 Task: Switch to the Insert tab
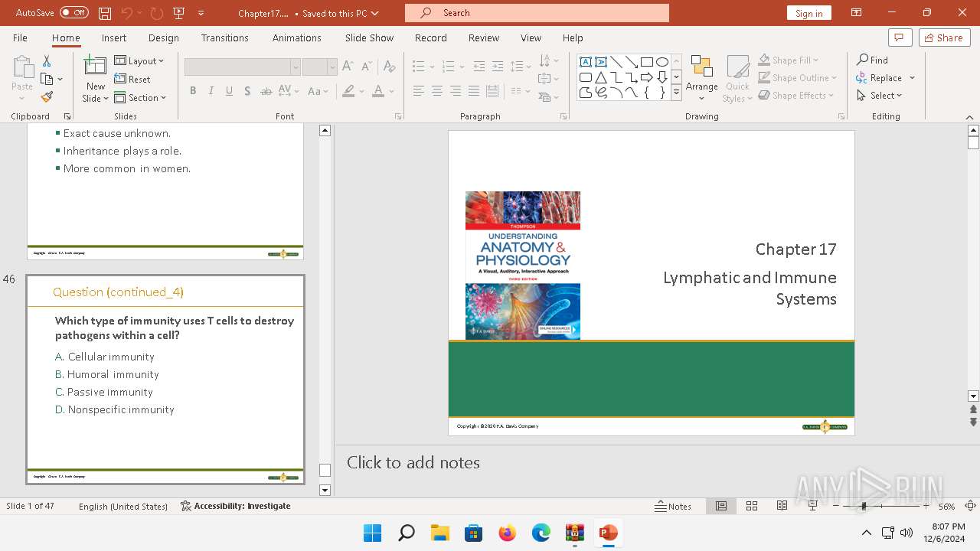[x=114, y=37]
